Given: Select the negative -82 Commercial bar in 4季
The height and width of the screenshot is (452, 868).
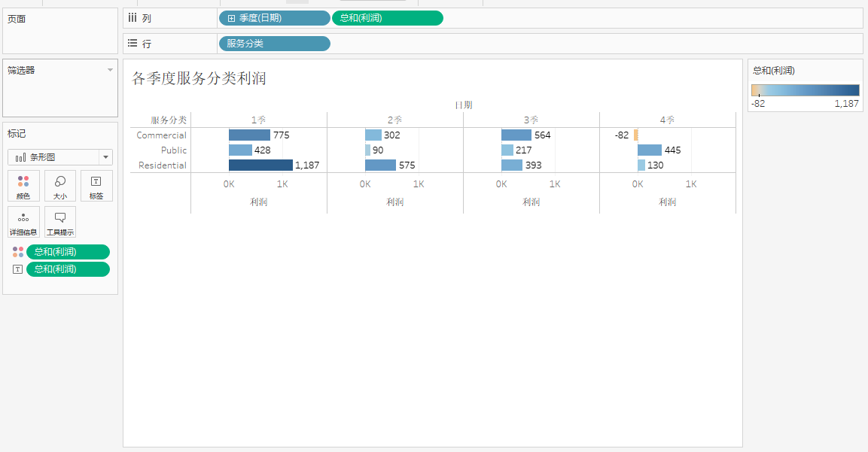Looking at the screenshot, I should point(635,135).
